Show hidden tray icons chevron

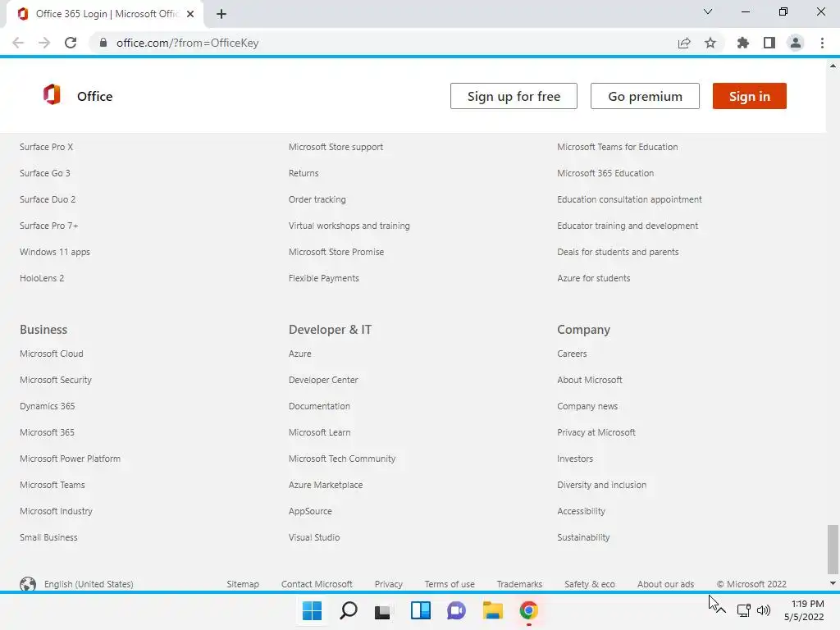(x=721, y=610)
